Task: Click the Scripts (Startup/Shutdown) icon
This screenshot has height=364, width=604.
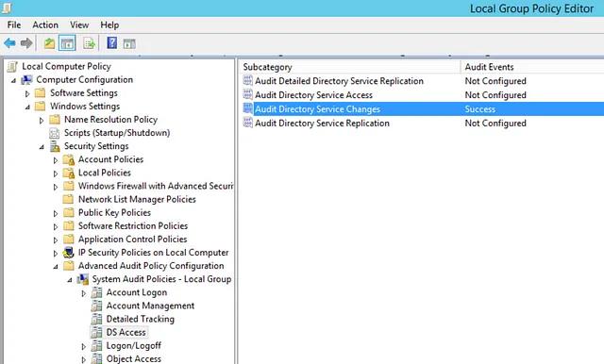Action: (55, 133)
